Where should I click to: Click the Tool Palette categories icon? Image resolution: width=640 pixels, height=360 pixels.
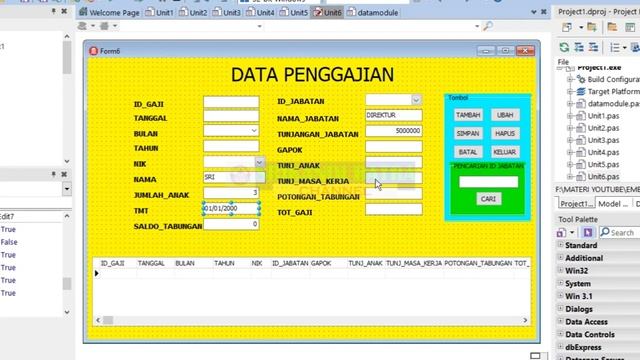click(561, 233)
